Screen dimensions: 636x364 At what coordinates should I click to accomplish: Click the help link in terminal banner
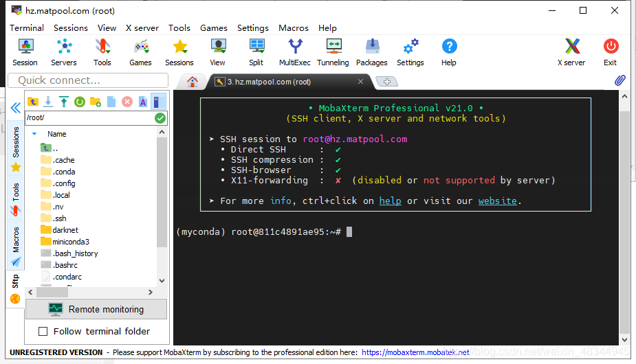click(x=391, y=201)
